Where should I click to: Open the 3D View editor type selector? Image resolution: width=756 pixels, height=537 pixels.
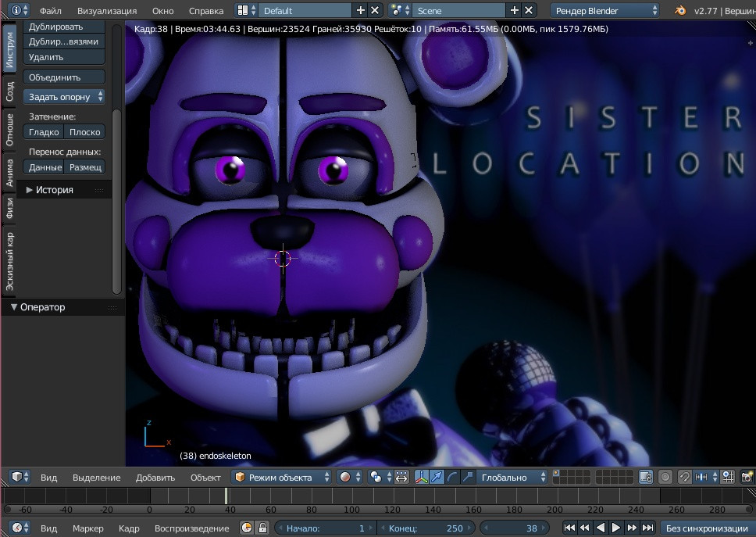[x=20, y=477]
